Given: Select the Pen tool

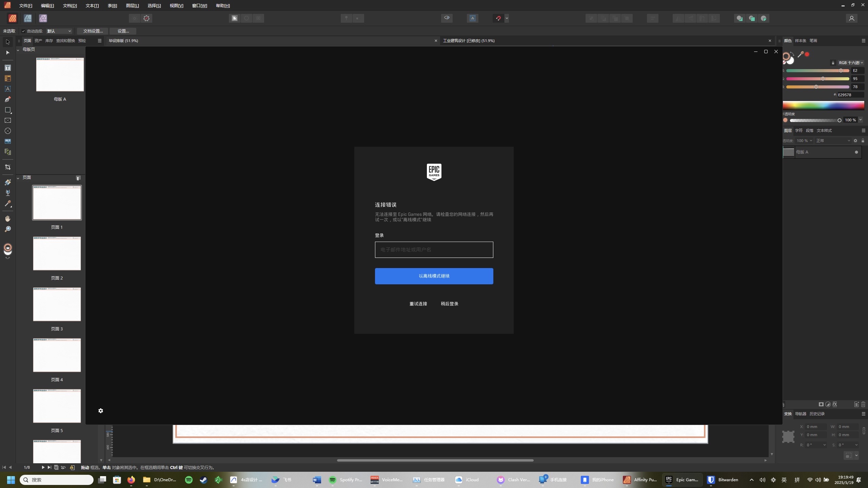Looking at the screenshot, I should 8,99.
